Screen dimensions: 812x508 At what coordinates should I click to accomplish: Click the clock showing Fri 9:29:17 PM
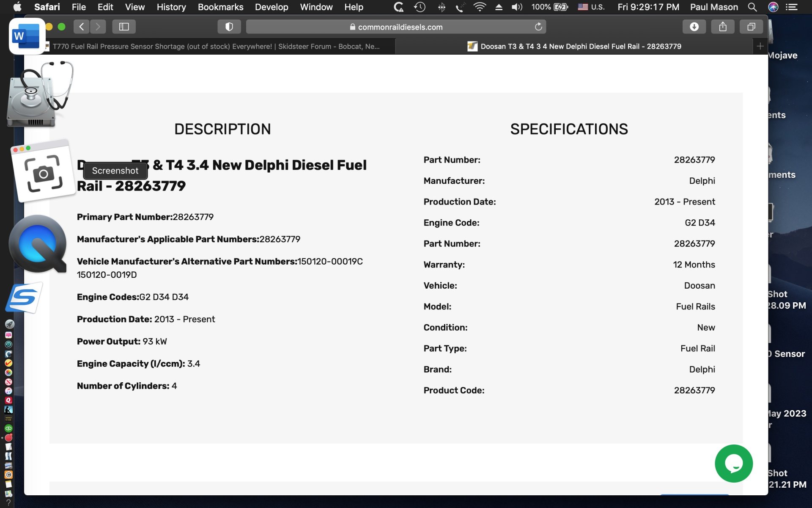click(648, 7)
